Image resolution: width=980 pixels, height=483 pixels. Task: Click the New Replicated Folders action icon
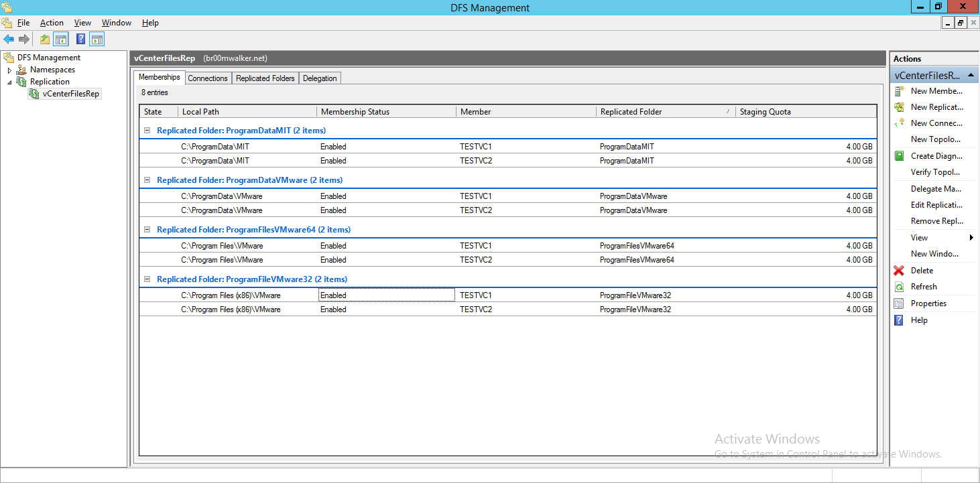(899, 107)
